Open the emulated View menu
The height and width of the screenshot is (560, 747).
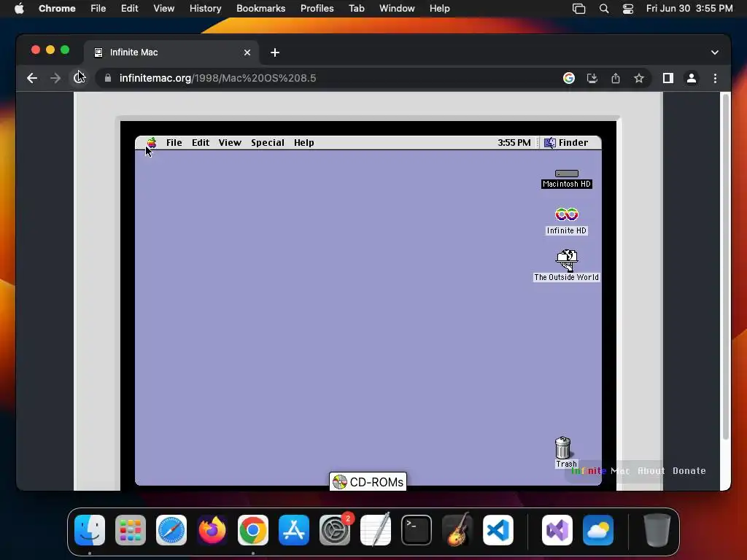point(230,142)
